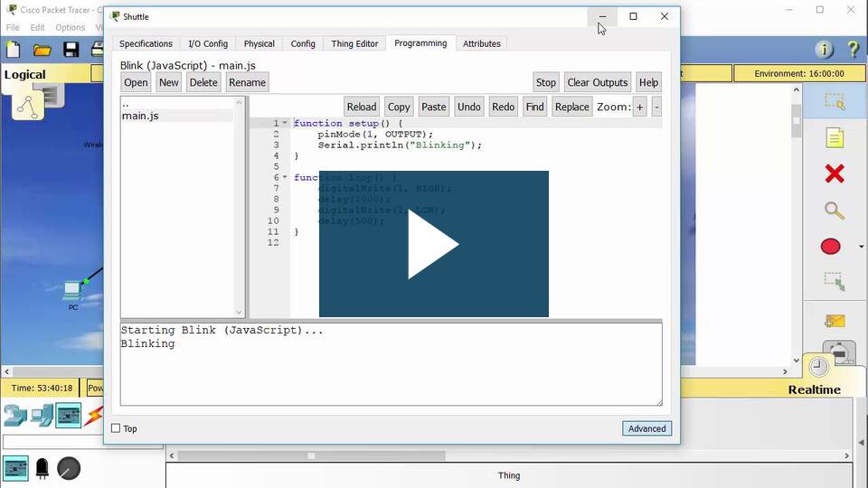Choose the Select tool in right sidebar
Viewport: 868px width, 488px height.
[835, 102]
